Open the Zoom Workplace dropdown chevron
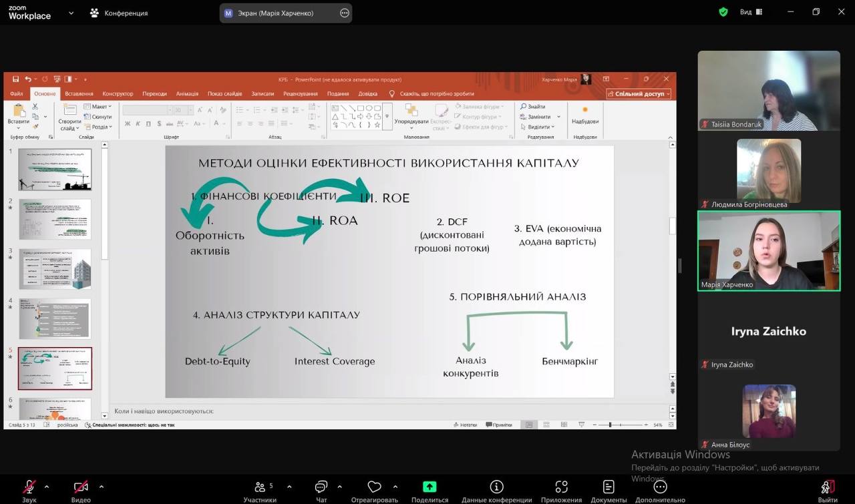Viewport: 855px width, 504px height. [x=71, y=13]
